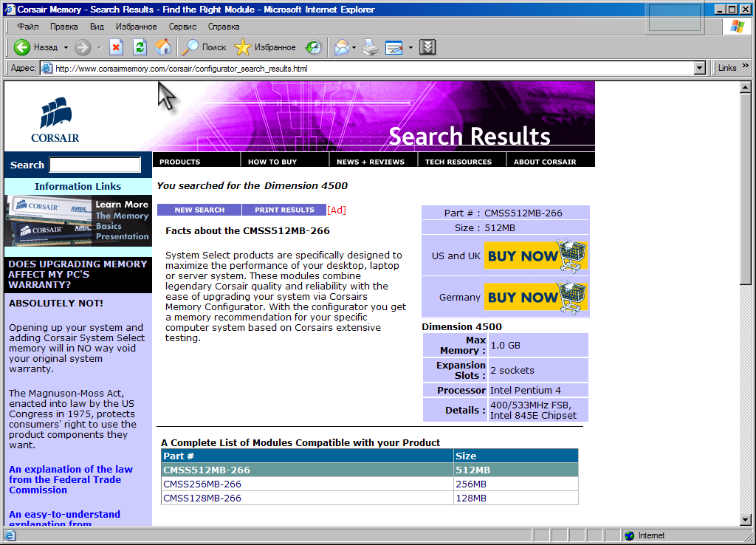Click the status bar page icon
Image resolution: width=756 pixels, height=545 pixels.
click(10, 535)
